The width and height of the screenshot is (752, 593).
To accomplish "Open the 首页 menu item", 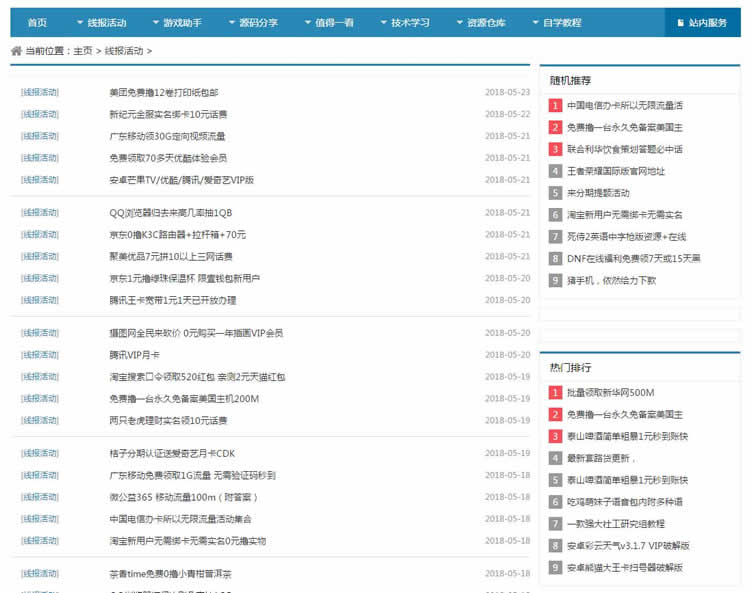I will tap(37, 23).
